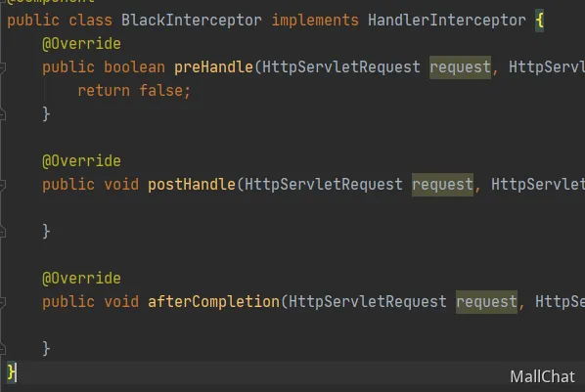Collapse the preHandle method fold marker
Screen dimensions: 585x392
2,67
